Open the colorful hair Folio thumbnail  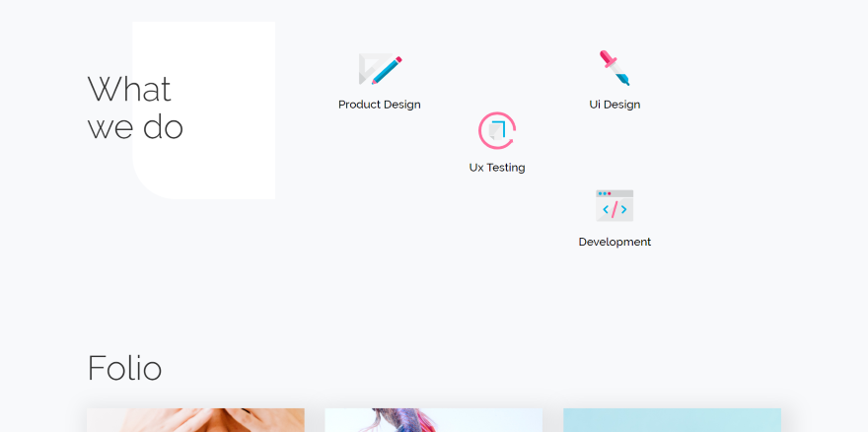coord(433,420)
